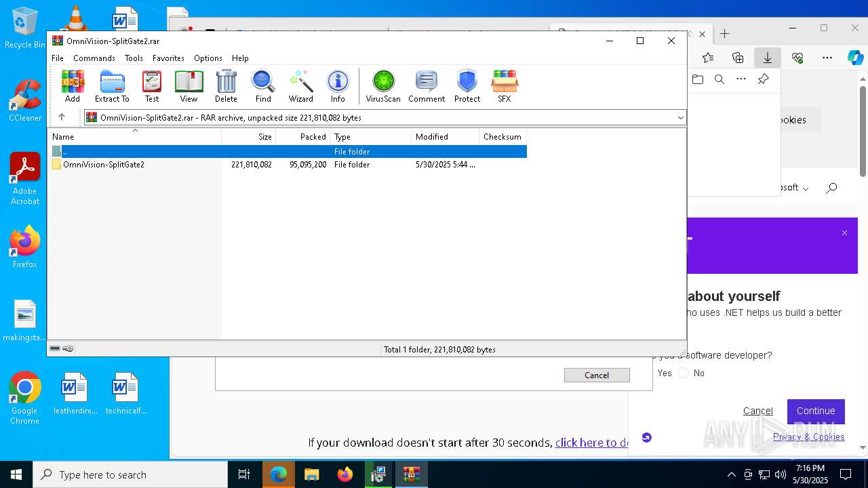Select CCleaner desktop shortcut
Viewport: 868px width, 488px height.
click(x=25, y=100)
